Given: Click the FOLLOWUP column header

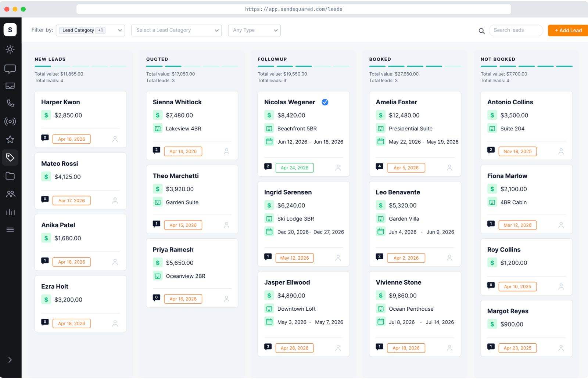Looking at the screenshot, I should pyautogui.click(x=272, y=59).
